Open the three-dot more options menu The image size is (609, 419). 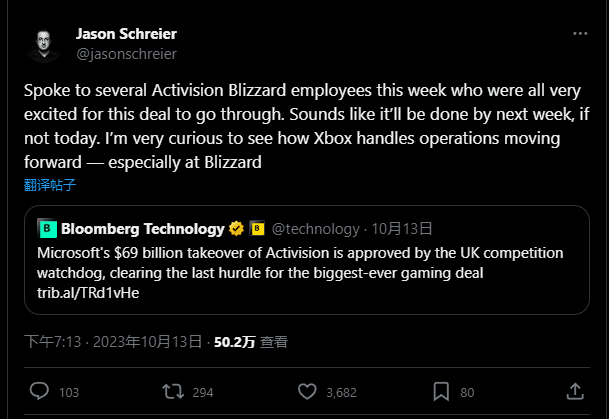[x=580, y=34]
